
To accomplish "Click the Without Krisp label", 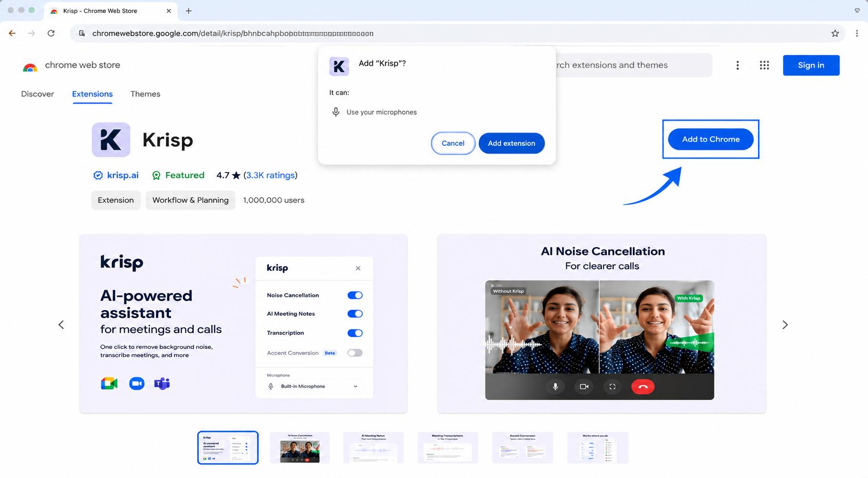I will [x=508, y=291].
